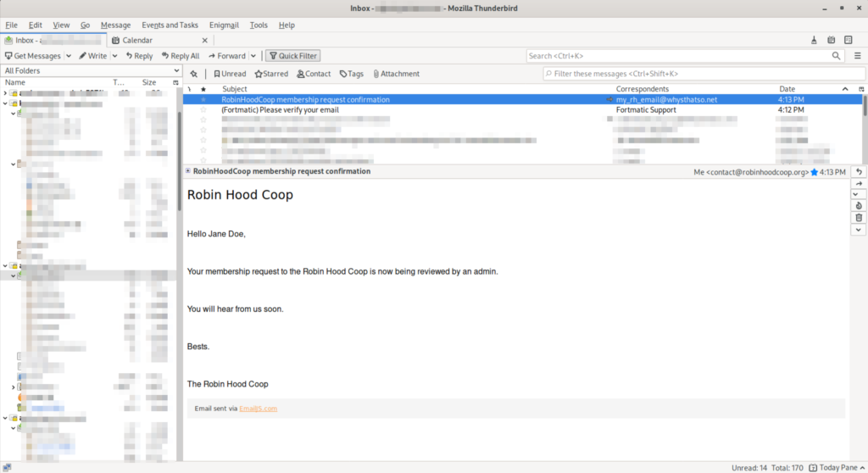Click the thread column header icon
The width and height of the screenshot is (868, 473).
click(190, 89)
